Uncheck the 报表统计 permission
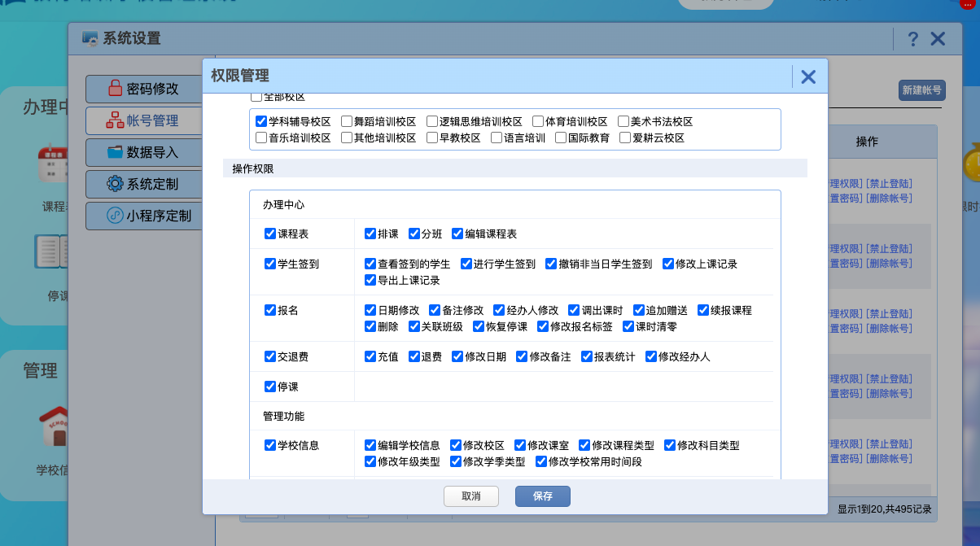Viewport: 980px width, 546px height. [x=587, y=356]
